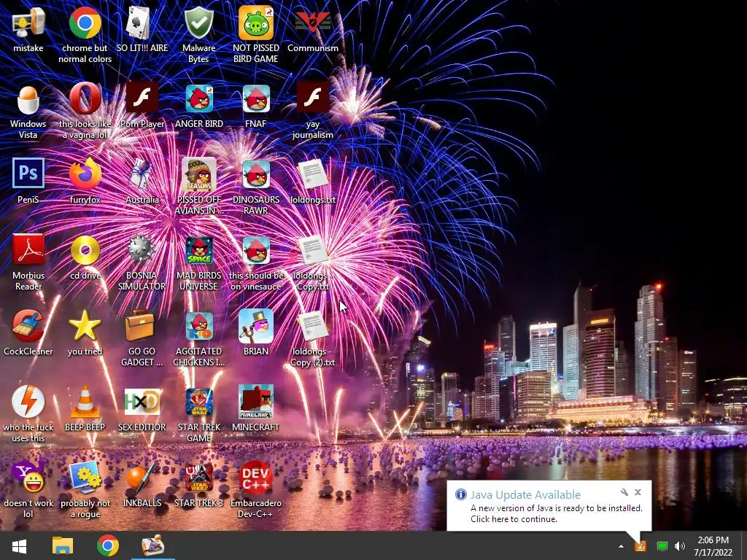
Task: Open the volume speaker control
Action: pyautogui.click(x=680, y=546)
